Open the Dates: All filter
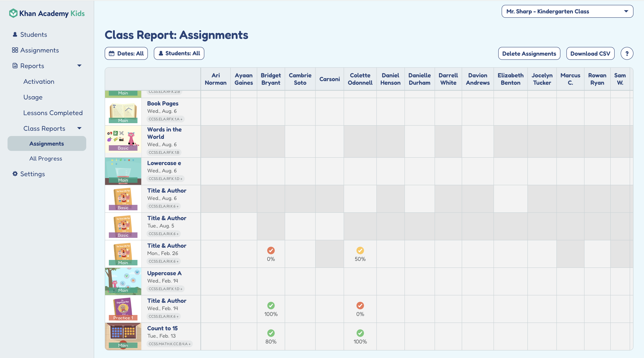The height and width of the screenshot is (358, 644). pyautogui.click(x=126, y=54)
